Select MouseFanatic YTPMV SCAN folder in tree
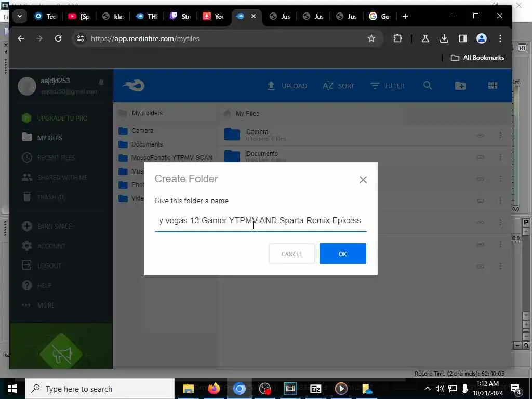Image resolution: width=532 pixels, height=399 pixels. pyautogui.click(x=166, y=158)
